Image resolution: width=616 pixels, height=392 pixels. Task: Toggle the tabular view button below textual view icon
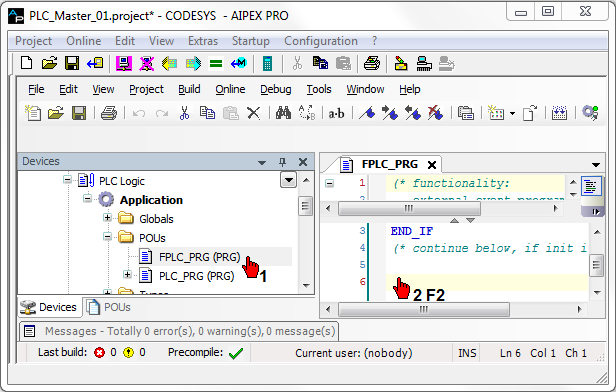click(x=592, y=211)
